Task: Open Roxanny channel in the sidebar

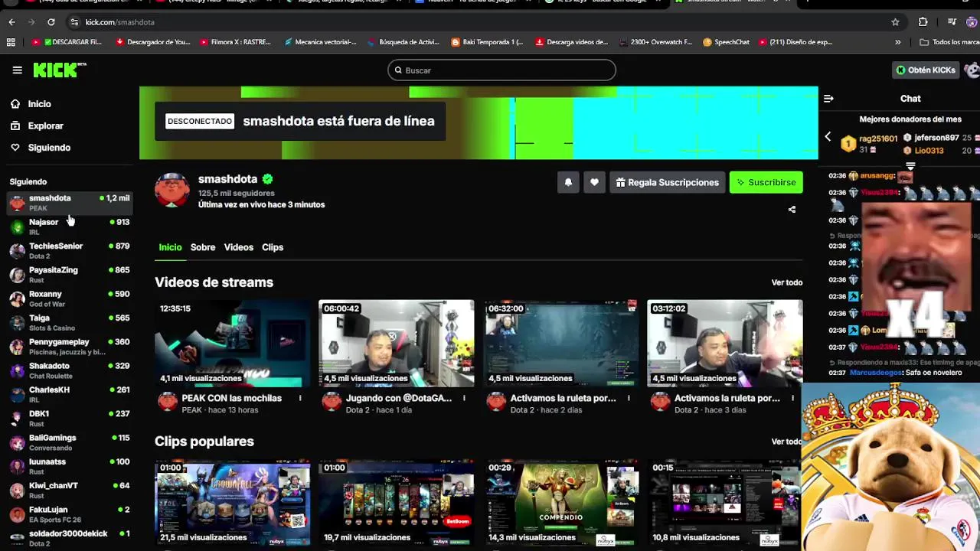Action: [x=69, y=298]
